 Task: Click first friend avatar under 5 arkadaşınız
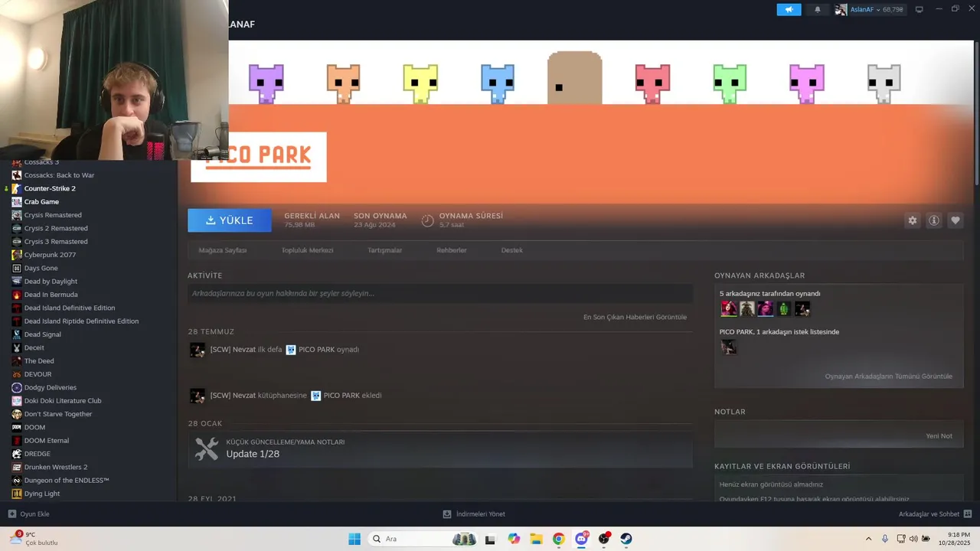point(729,308)
